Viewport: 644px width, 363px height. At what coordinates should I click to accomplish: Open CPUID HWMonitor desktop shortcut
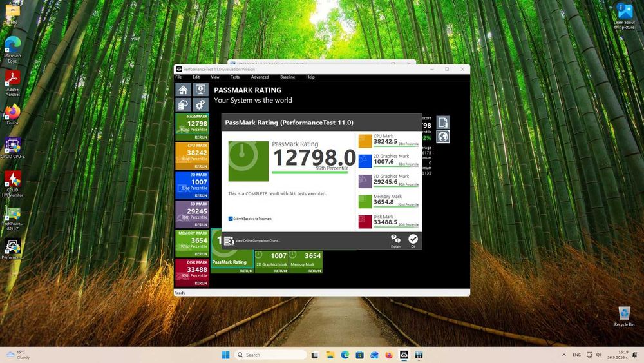[x=13, y=184]
